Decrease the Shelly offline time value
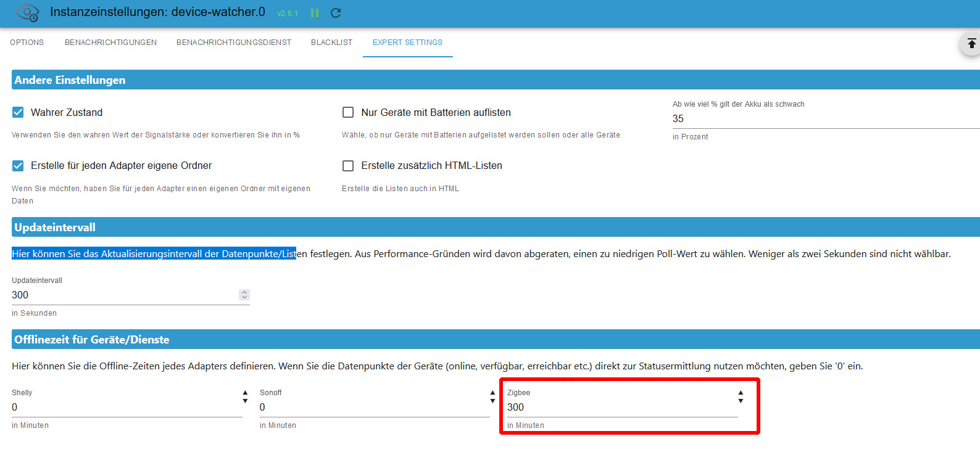 (x=245, y=401)
